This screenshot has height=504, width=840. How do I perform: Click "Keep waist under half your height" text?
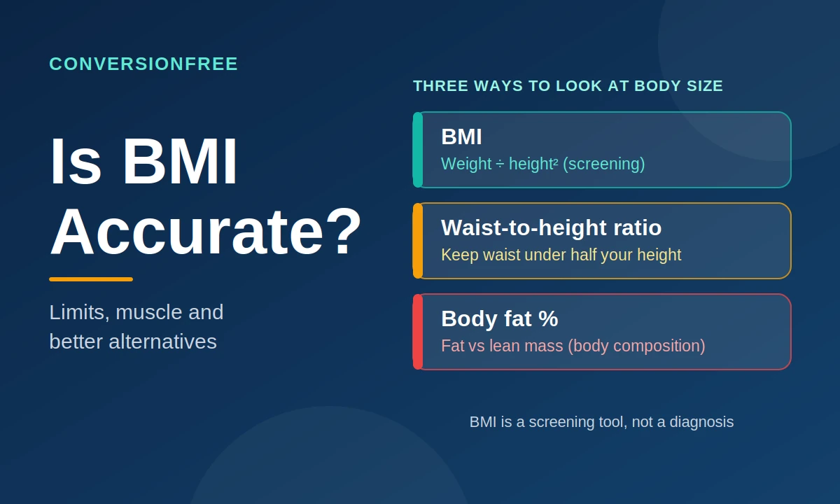coord(561,255)
